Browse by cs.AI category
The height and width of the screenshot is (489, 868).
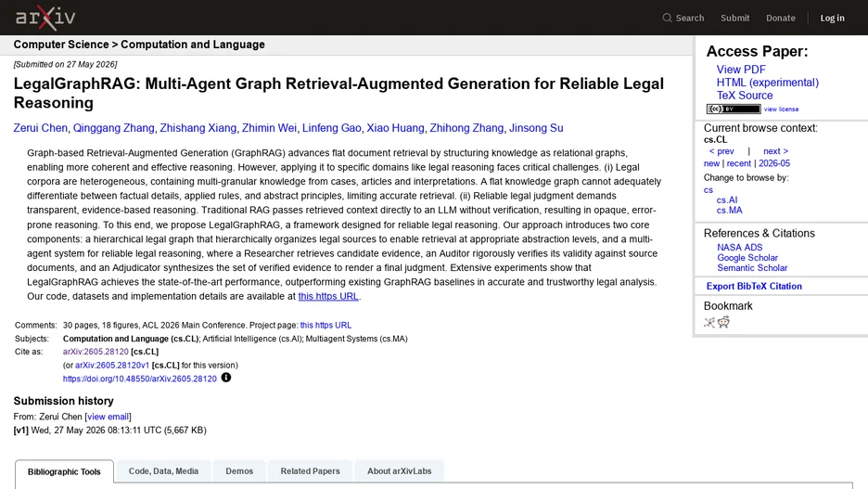pos(727,199)
